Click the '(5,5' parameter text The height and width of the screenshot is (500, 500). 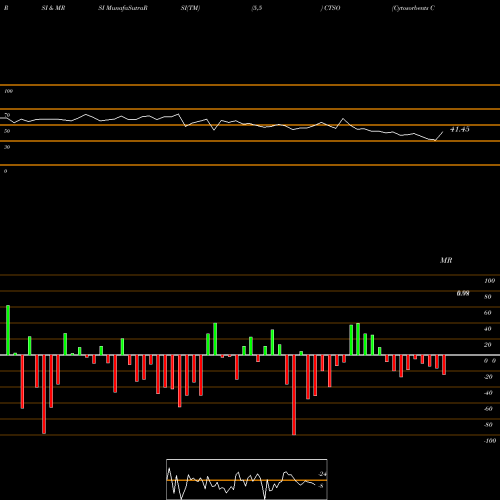[x=257, y=8]
